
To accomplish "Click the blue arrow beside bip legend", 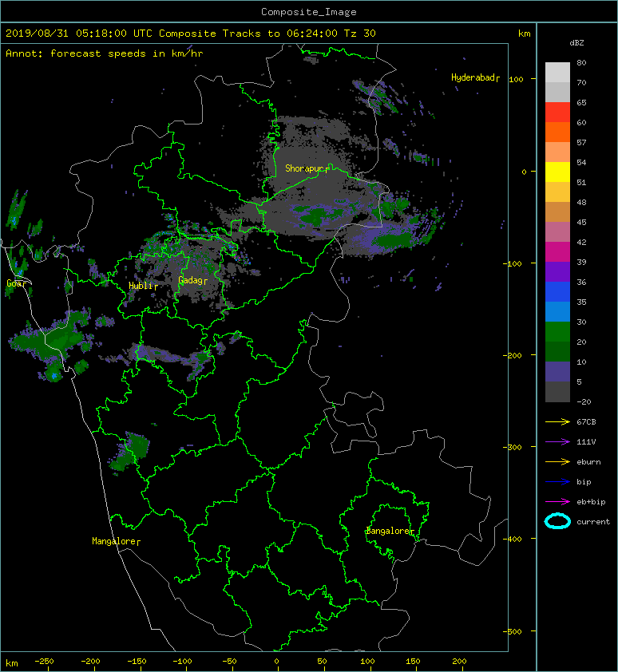I will (557, 482).
